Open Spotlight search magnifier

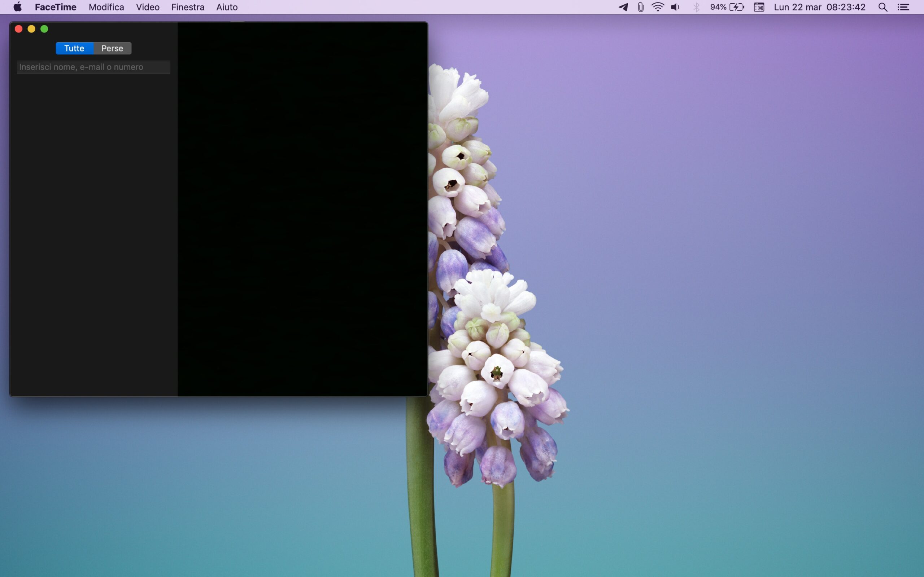click(882, 7)
